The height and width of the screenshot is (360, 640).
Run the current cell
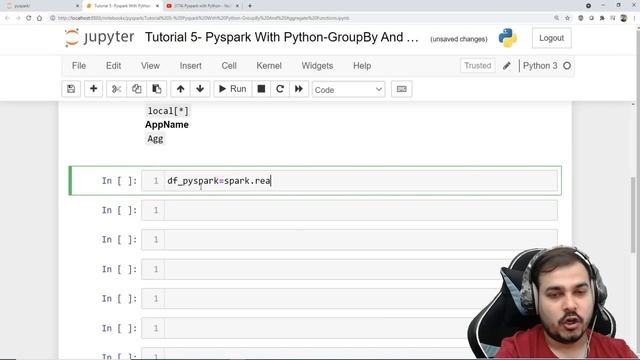tap(233, 89)
